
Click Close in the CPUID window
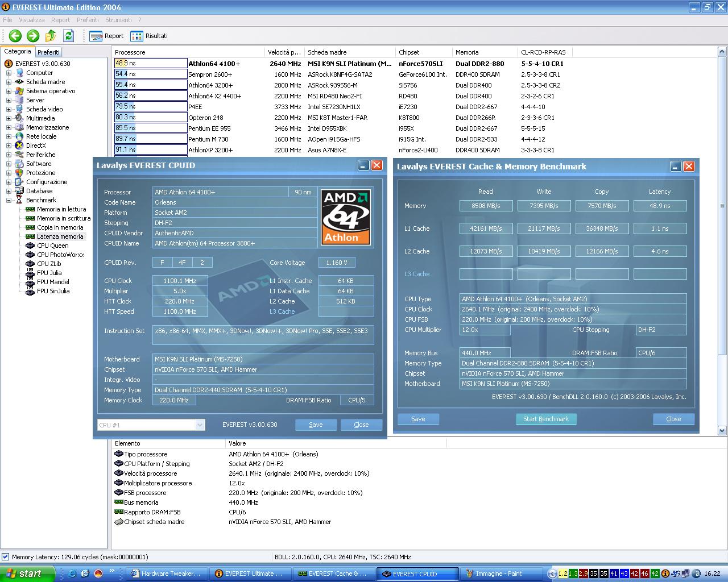[361, 425]
